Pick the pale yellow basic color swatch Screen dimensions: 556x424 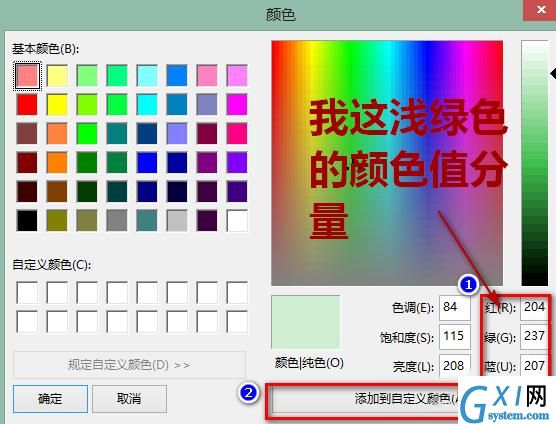pos(57,76)
